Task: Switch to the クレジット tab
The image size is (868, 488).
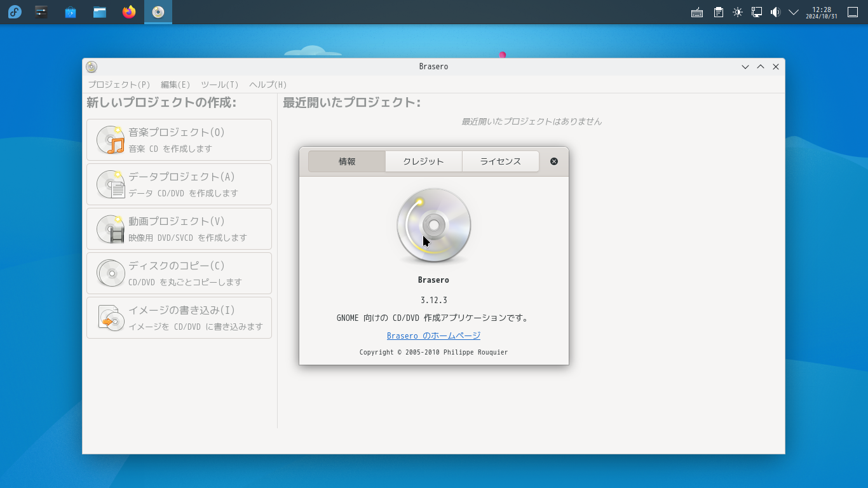Action: [424, 161]
